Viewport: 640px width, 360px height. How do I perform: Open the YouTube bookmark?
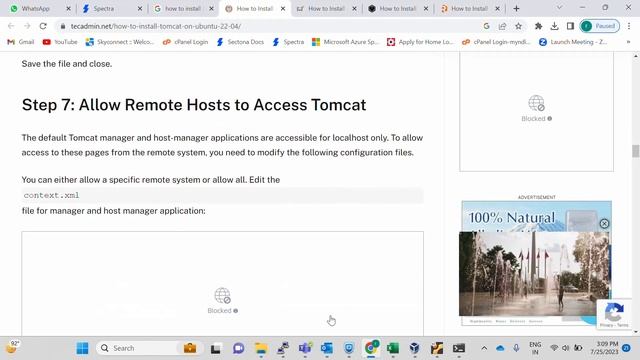tap(60, 42)
